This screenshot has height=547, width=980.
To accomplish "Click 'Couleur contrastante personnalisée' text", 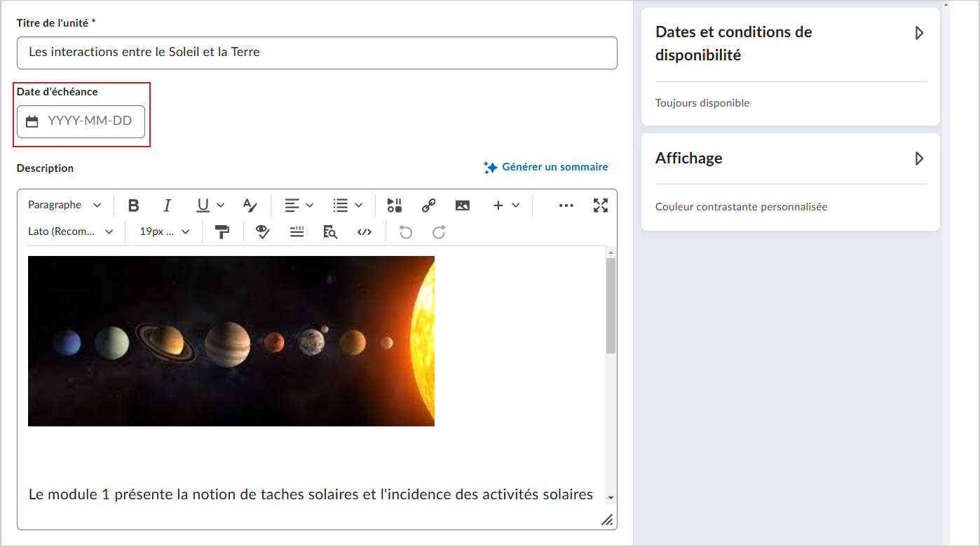I will [x=742, y=207].
